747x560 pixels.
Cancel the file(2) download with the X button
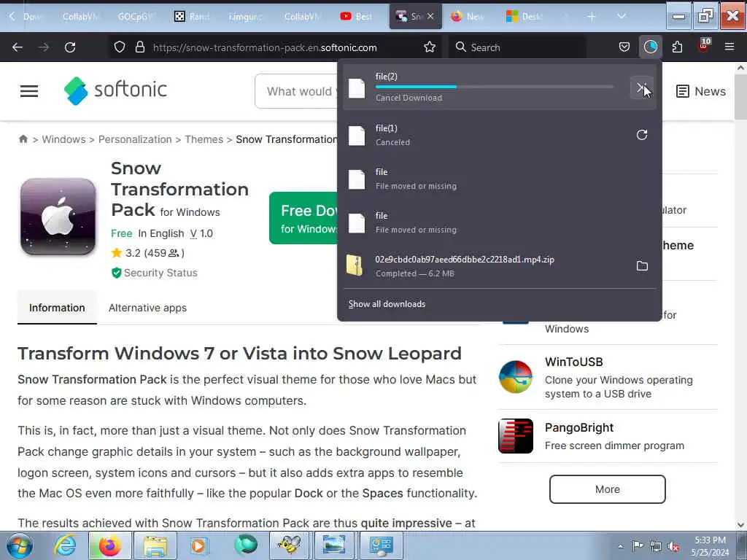(x=641, y=87)
